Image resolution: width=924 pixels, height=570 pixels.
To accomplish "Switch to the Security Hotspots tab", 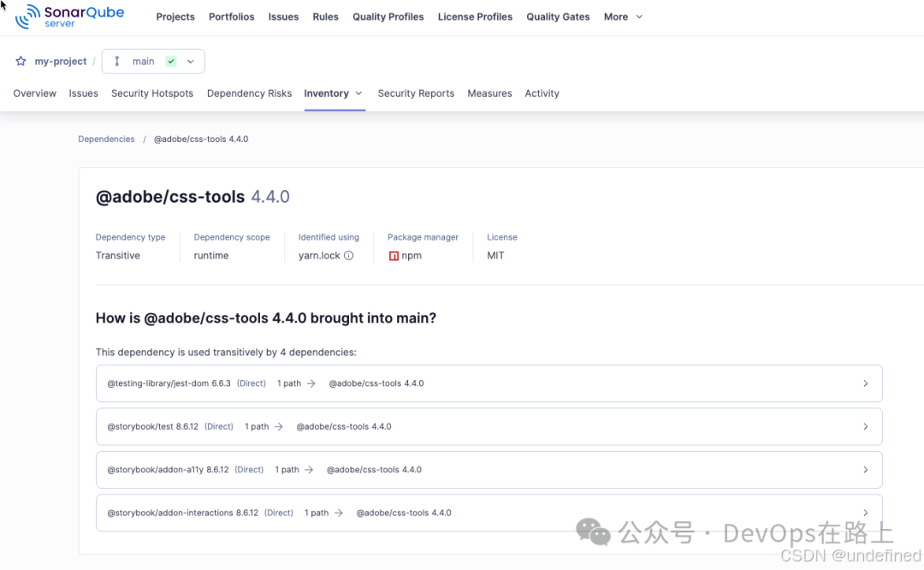I will (152, 93).
